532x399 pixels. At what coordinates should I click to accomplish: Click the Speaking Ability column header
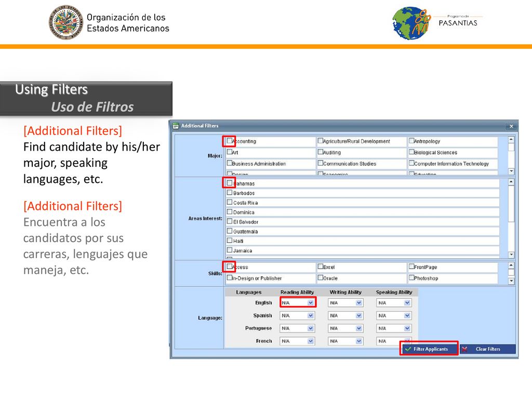coord(394,292)
